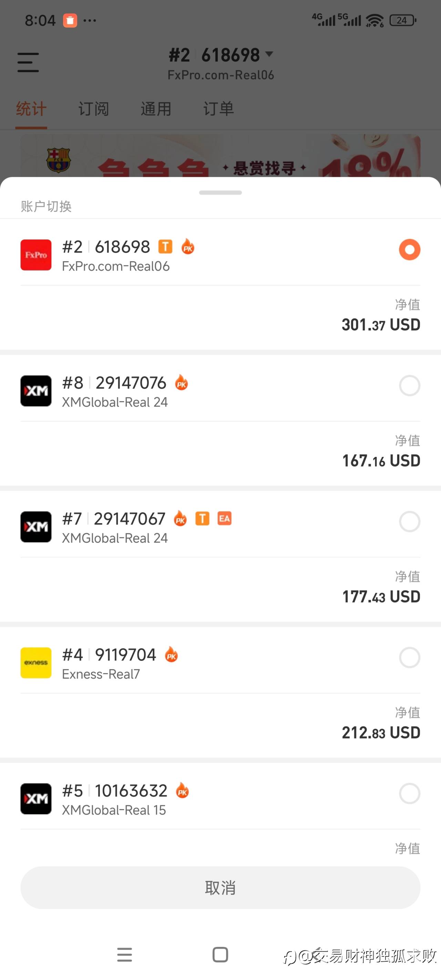Viewport: 441px width, 980px height.
Task: Tap the 取消 cancel button
Action: tap(220, 888)
